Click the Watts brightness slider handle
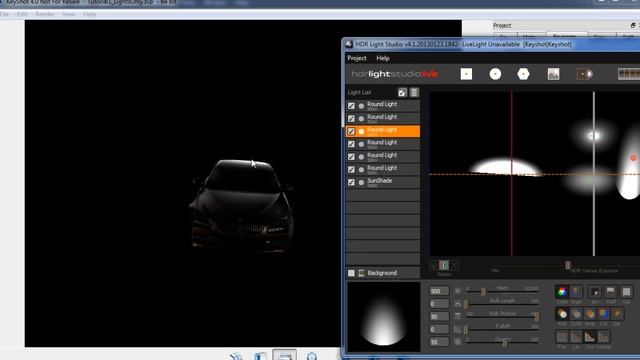The width and height of the screenshot is (640, 360). 483,291
